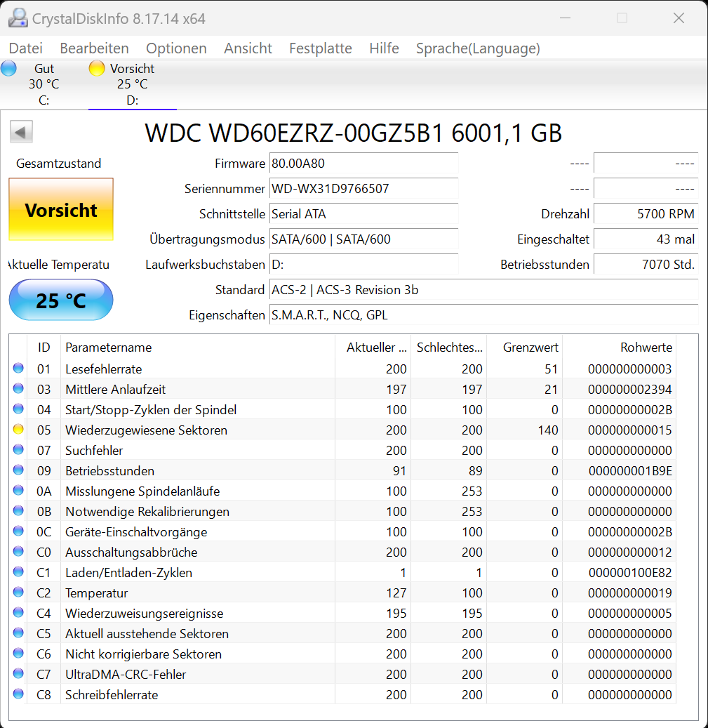Click the status orb of Lesefehlerrate row

[x=18, y=368]
